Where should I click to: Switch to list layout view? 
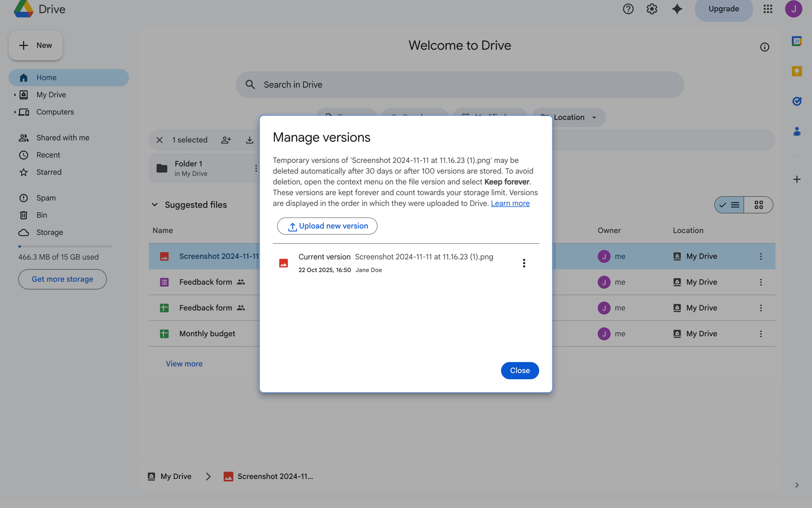pyautogui.click(x=730, y=205)
